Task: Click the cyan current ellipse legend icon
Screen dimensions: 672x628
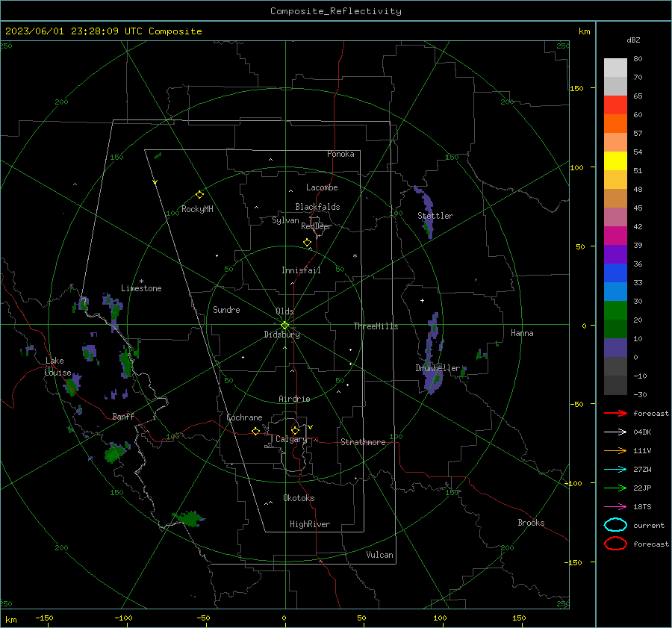Action: pyautogui.click(x=615, y=525)
